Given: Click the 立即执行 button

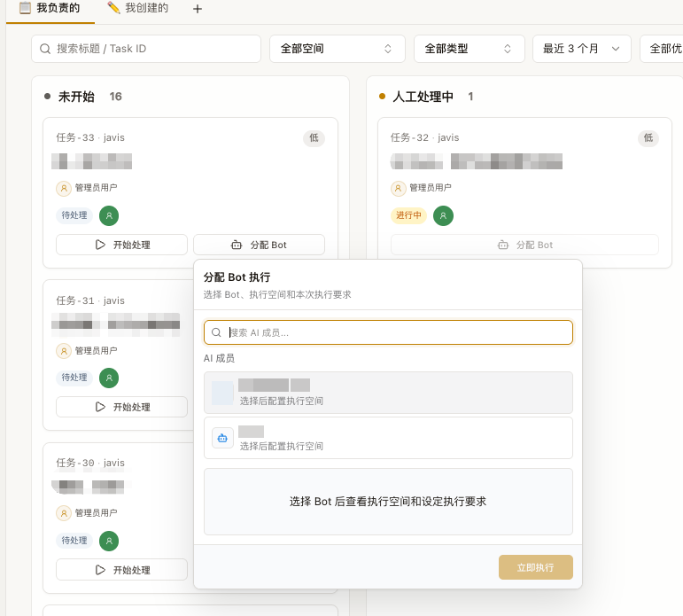Looking at the screenshot, I should tap(536, 567).
